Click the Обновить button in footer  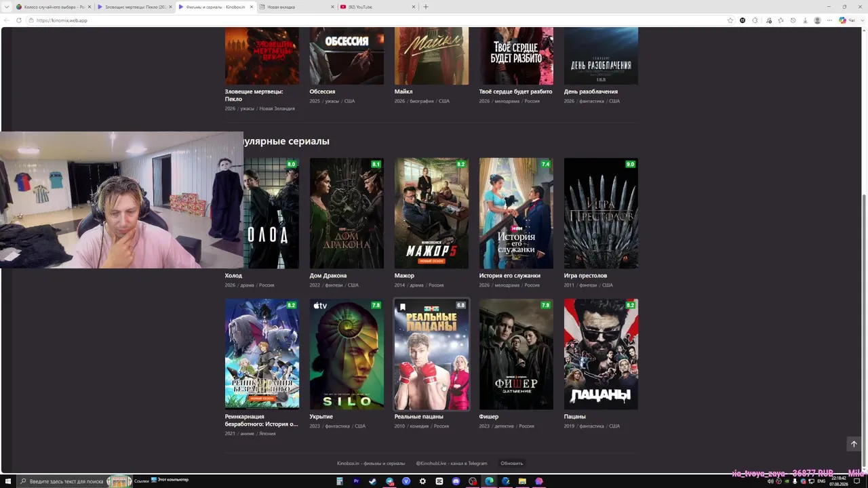[x=512, y=464]
